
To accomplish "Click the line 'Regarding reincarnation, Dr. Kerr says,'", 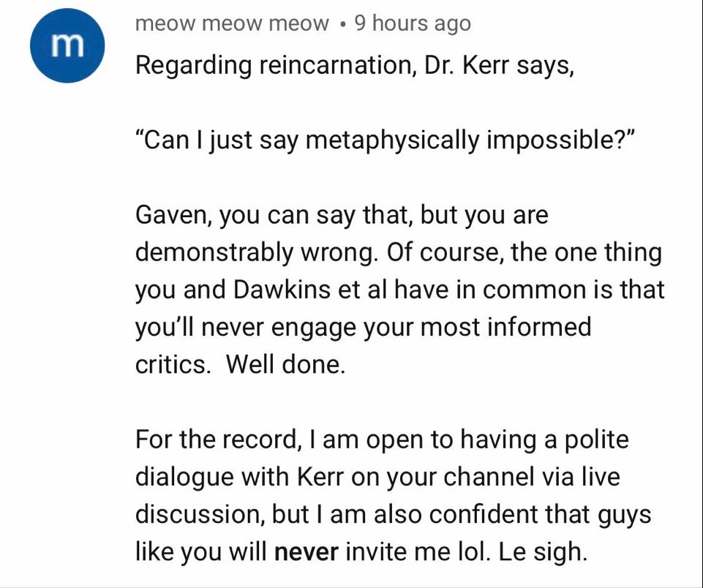I will click(x=354, y=67).
